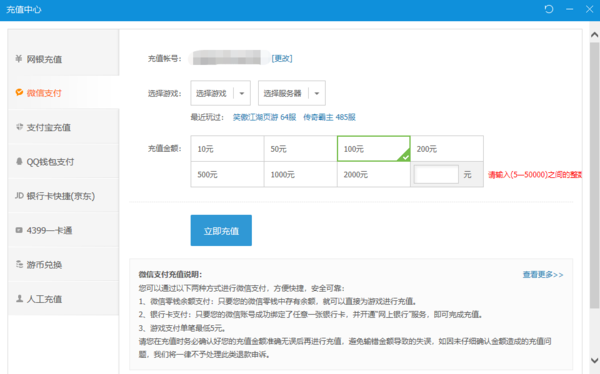Click the 最近玩过 label

pos(207,117)
